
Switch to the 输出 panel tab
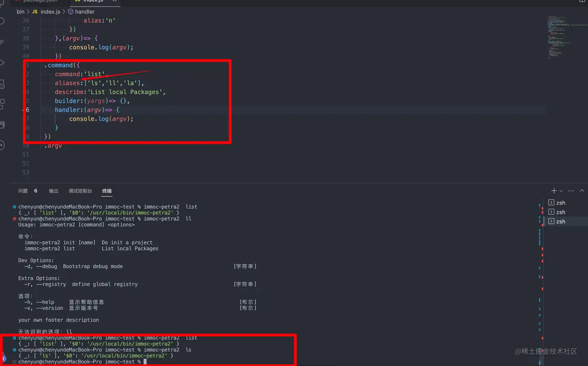(x=54, y=191)
